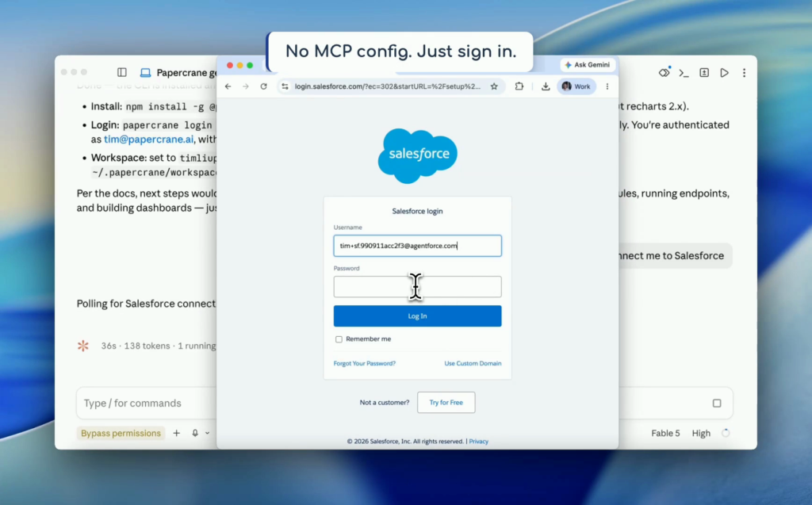Viewport: 812px width, 505px height.
Task: Click the 'Not a customer?' text
Action: point(385,403)
